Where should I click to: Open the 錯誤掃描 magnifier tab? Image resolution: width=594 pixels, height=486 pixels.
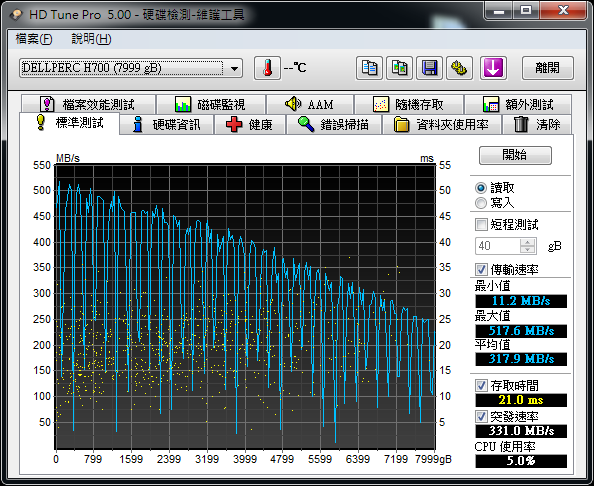[334, 125]
